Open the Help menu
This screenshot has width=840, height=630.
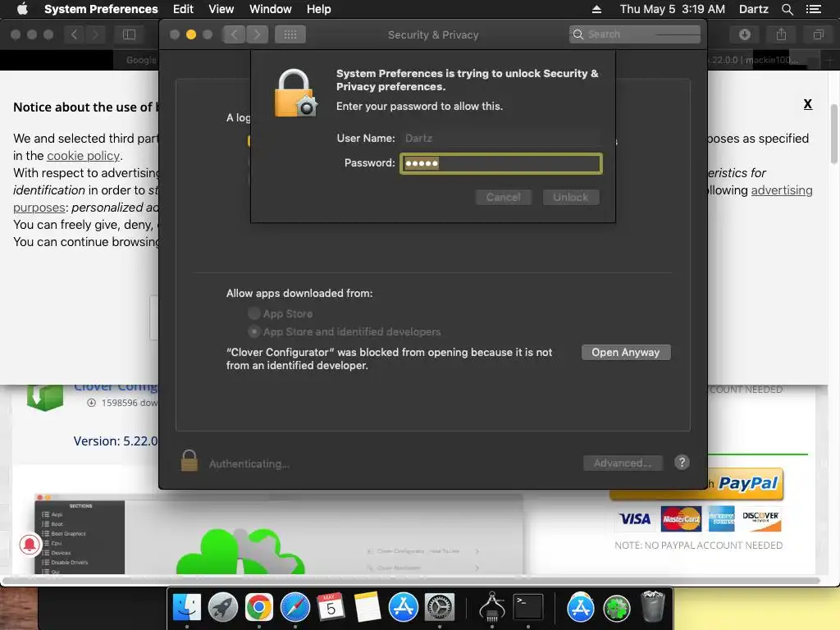318,9
